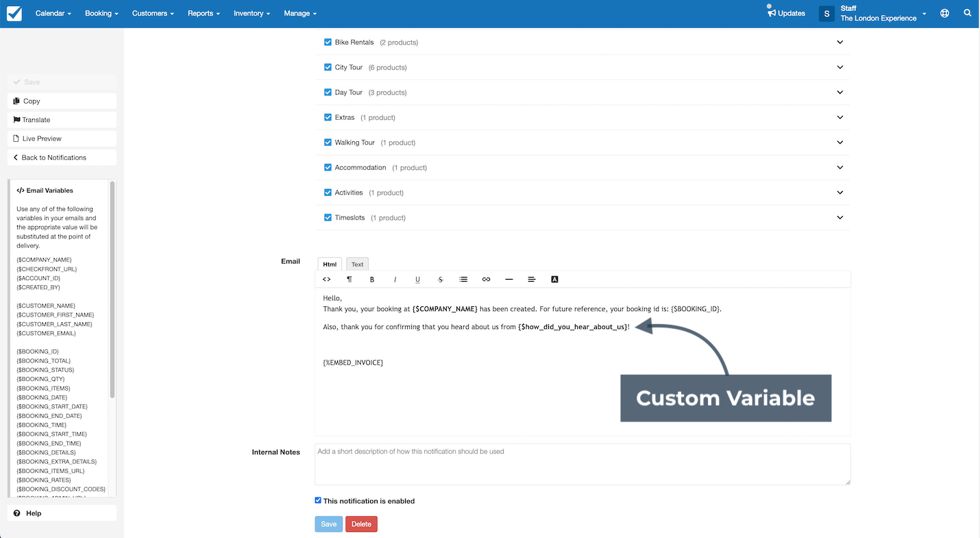Expand Activities products chevron
Image resolution: width=980 pixels, height=538 pixels.
click(840, 193)
